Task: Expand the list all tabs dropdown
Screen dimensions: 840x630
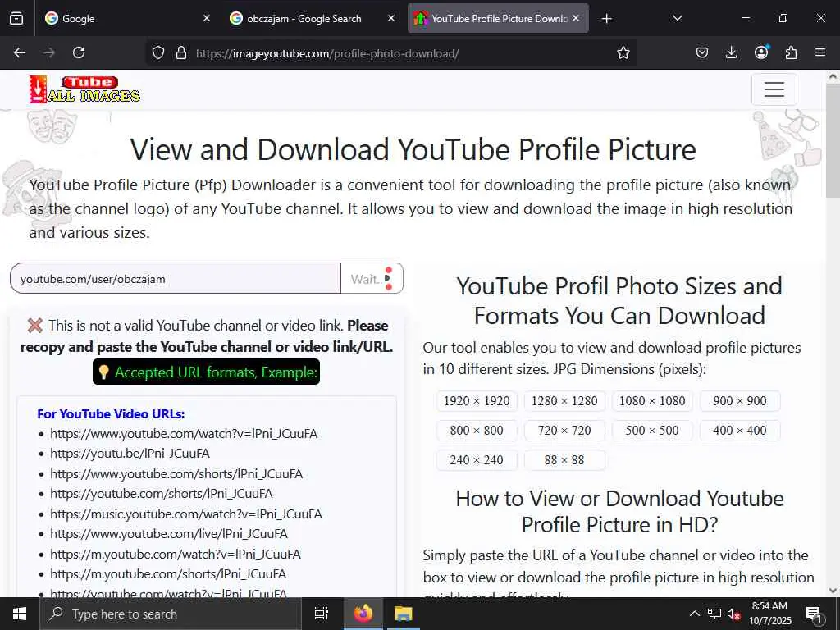Action: (677, 18)
